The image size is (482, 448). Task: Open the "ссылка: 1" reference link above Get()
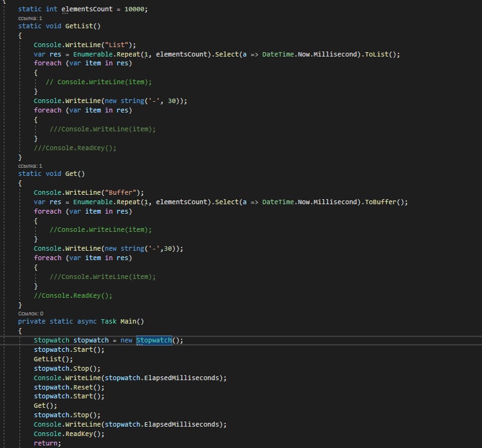click(30, 166)
